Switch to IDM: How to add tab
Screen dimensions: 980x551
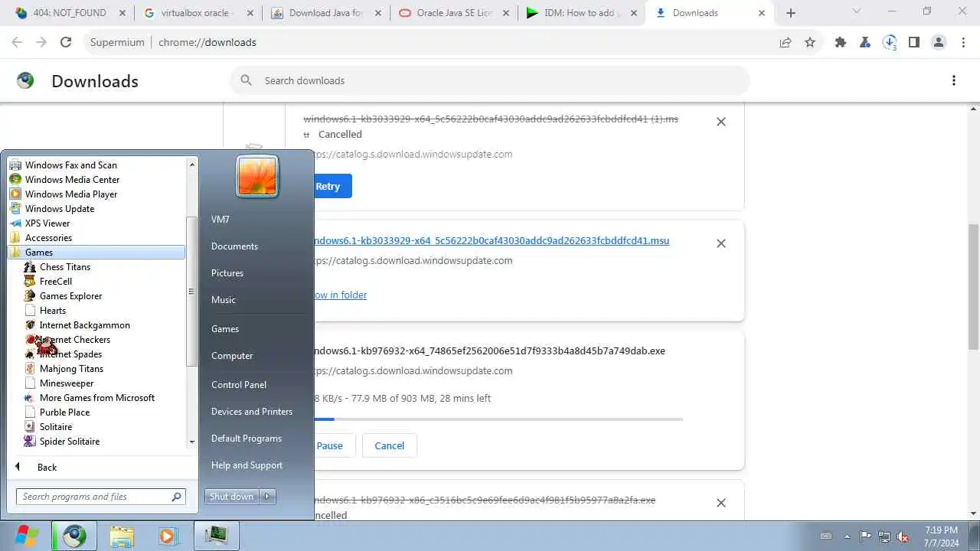point(581,13)
